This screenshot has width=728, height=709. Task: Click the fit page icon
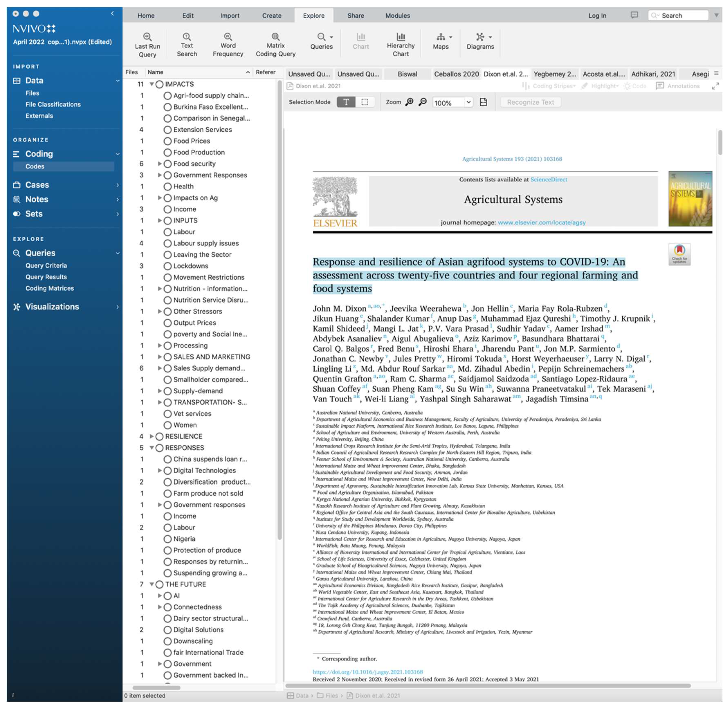point(483,102)
